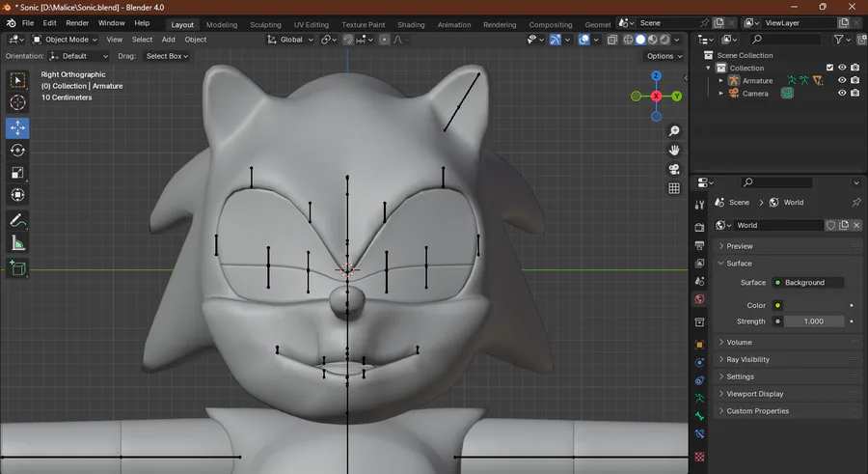Switch orthographic/perspective grid icon
The width and height of the screenshot is (868, 474).
pos(674,188)
